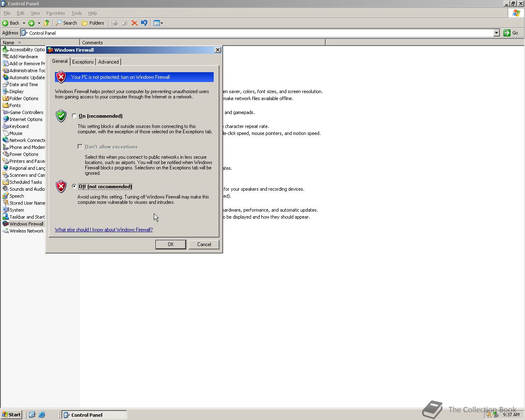Click the Address input field
Image resolution: width=525 pixels, height=420 pixels.
tap(257, 33)
